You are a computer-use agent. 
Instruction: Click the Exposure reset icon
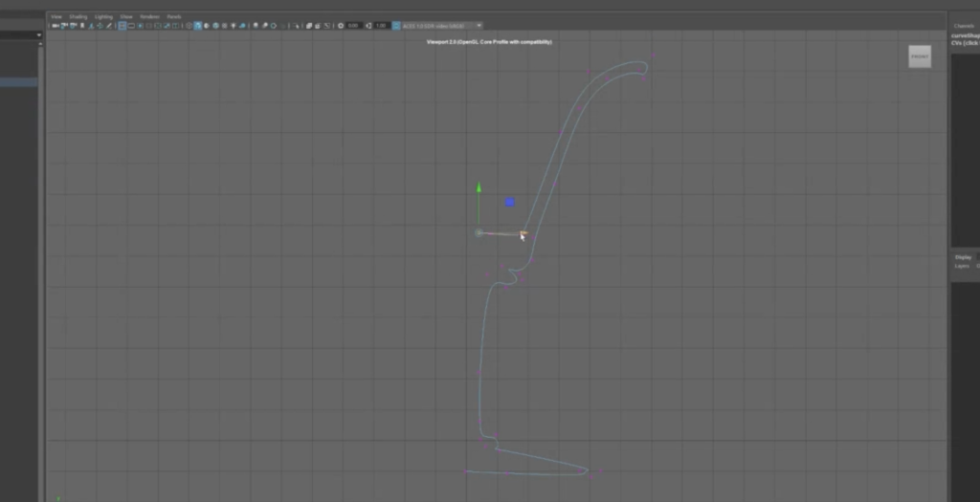(x=341, y=26)
